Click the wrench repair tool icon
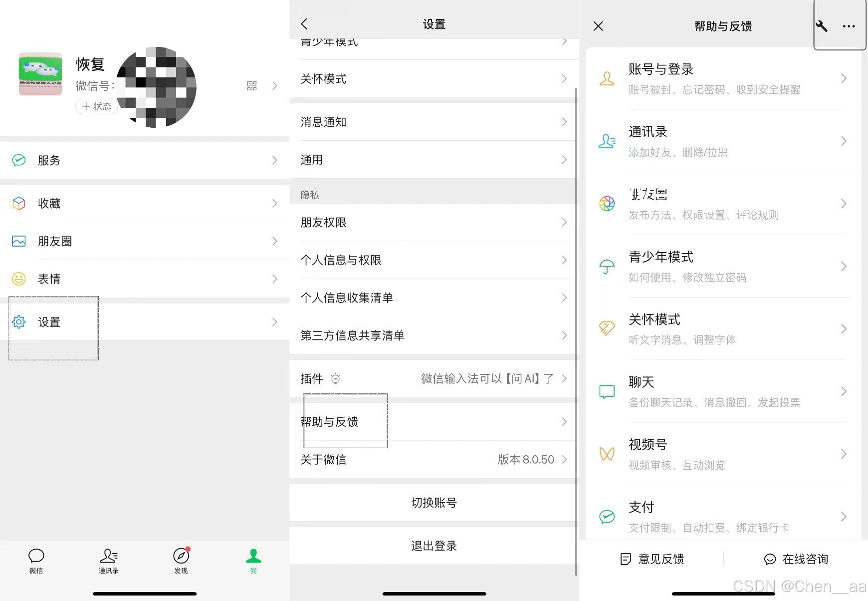The image size is (868, 601). [822, 26]
